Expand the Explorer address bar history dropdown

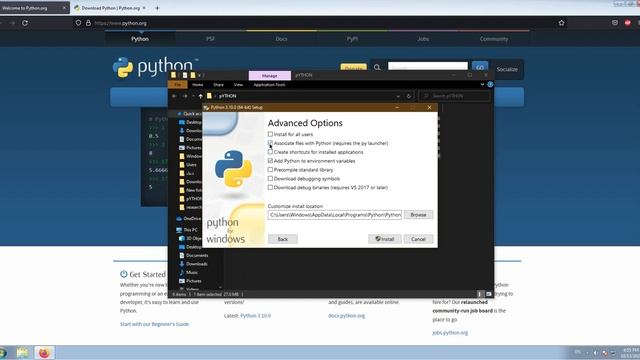pyautogui.click(x=398, y=96)
